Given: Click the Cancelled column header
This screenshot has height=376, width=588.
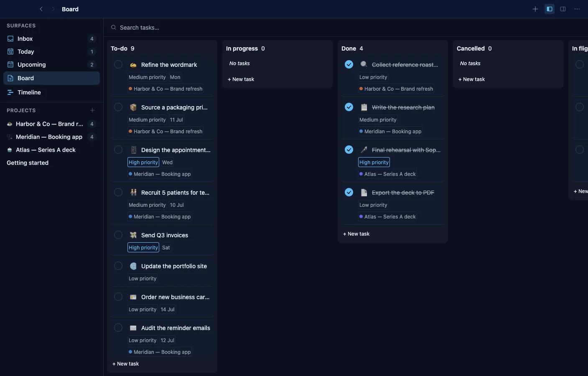Looking at the screenshot, I should point(474,48).
